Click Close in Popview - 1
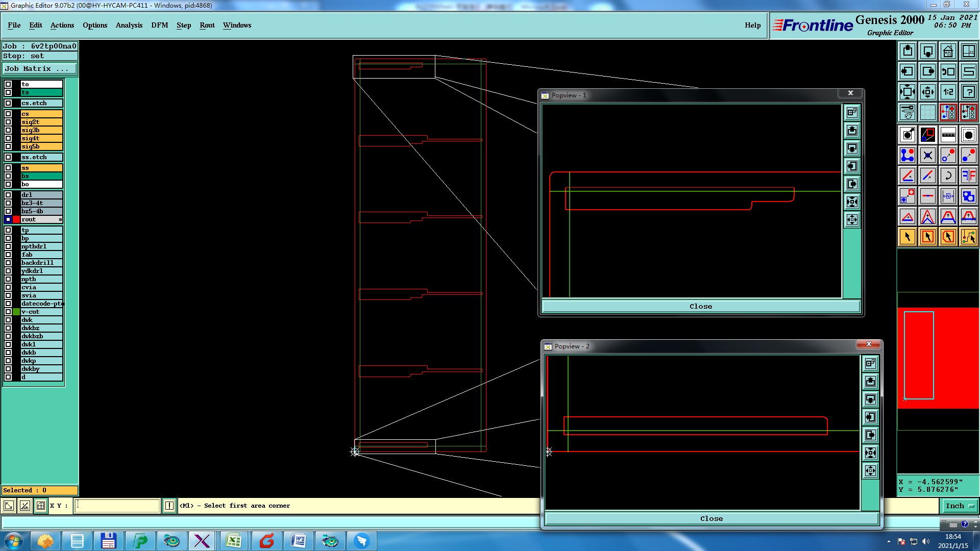 coord(700,306)
